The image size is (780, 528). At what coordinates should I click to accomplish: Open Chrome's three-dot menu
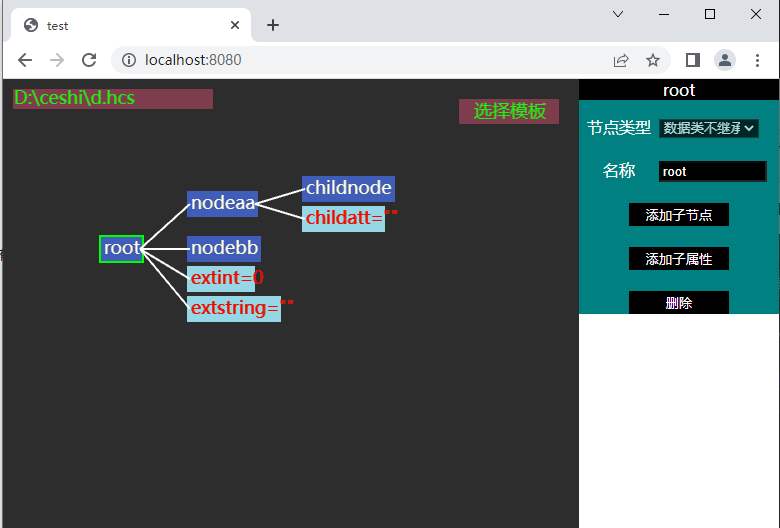click(757, 60)
